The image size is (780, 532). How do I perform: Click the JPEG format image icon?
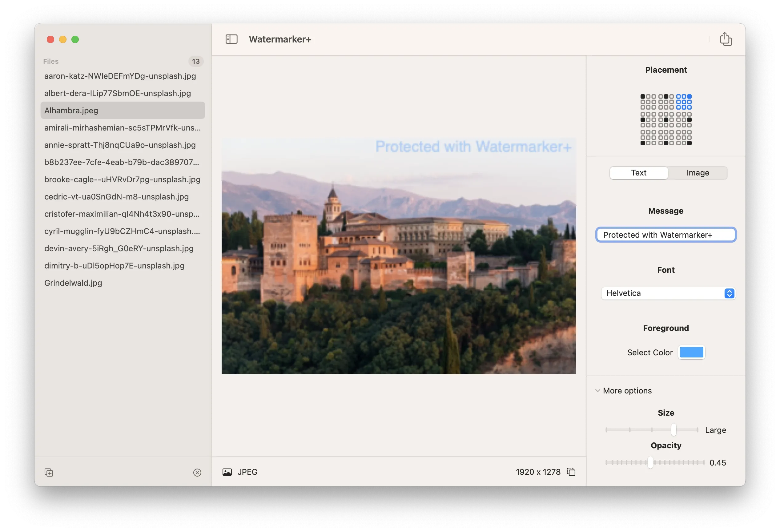tap(227, 472)
